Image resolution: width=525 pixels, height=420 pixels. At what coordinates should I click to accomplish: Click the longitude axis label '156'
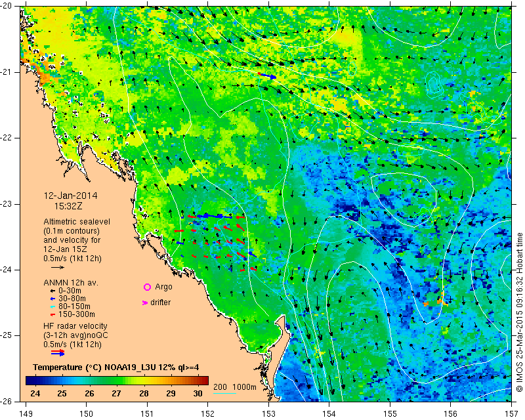(x=451, y=414)
